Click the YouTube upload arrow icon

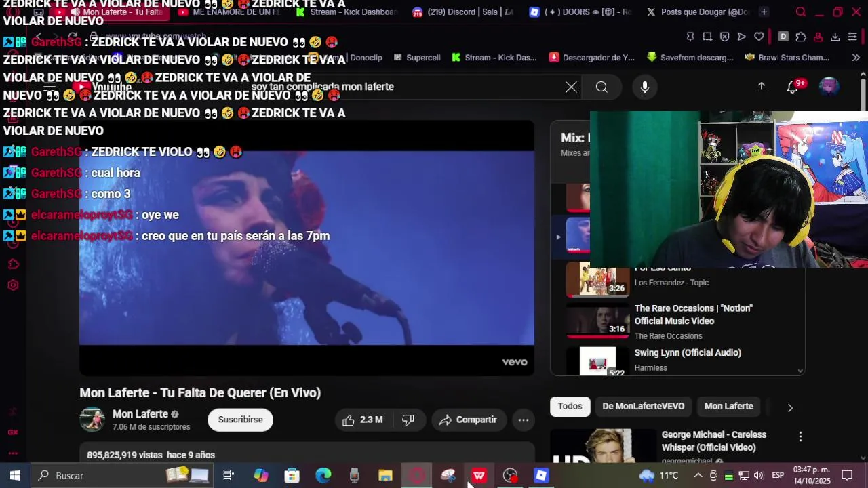click(x=762, y=87)
